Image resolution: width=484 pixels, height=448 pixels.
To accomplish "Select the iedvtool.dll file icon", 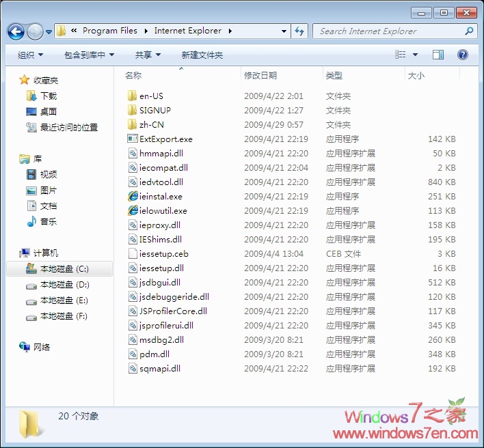I will [133, 182].
